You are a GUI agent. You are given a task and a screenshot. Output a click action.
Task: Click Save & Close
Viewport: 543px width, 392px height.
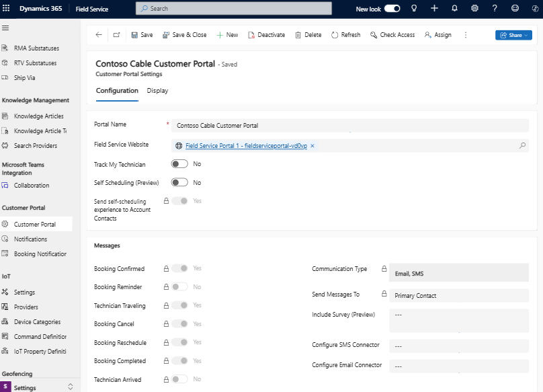pyautogui.click(x=185, y=35)
